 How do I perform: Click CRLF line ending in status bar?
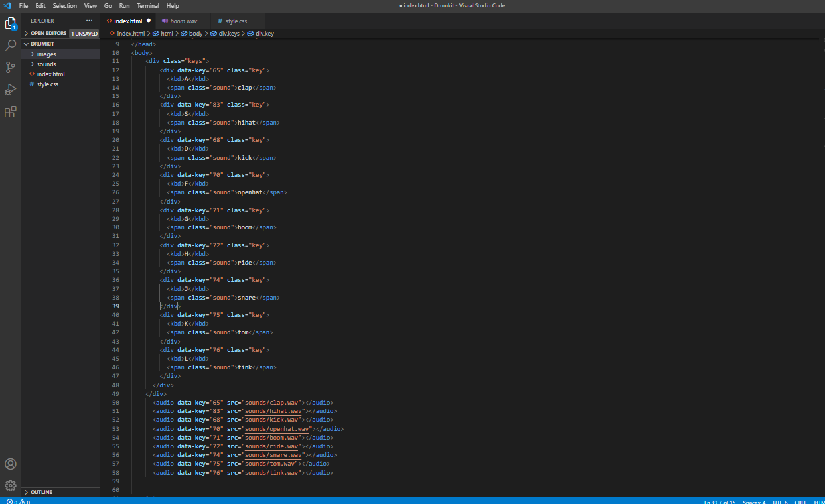point(801,501)
